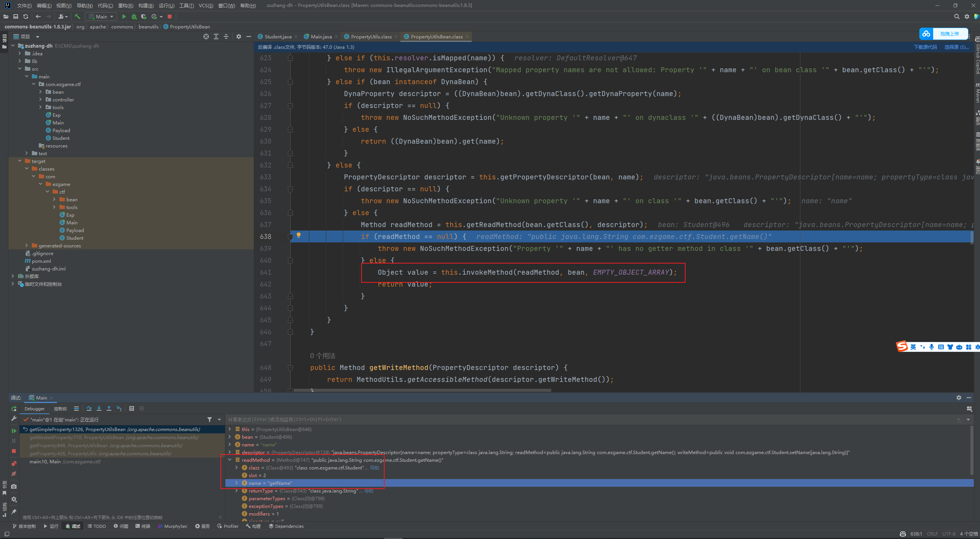This screenshot has height=539, width=980.
Task: Switch to Student.java tab
Action: [x=278, y=36]
